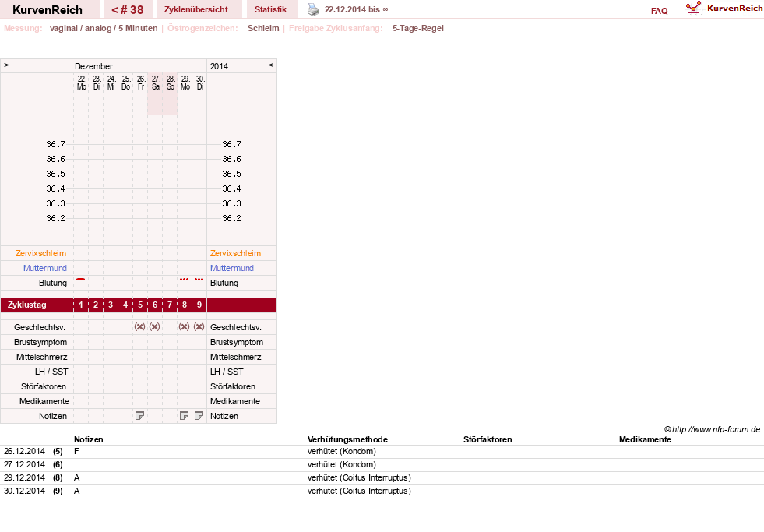Open the nfp-forum.de copyright link

click(712, 429)
